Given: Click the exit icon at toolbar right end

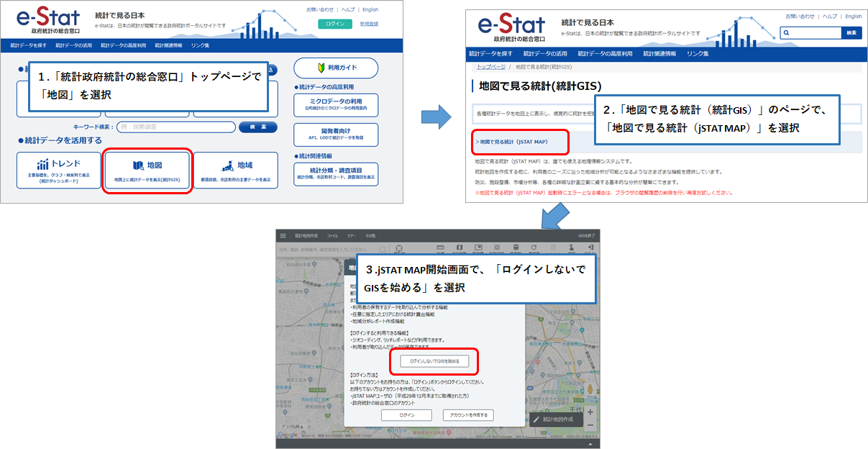Looking at the screenshot, I should pos(590,248).
